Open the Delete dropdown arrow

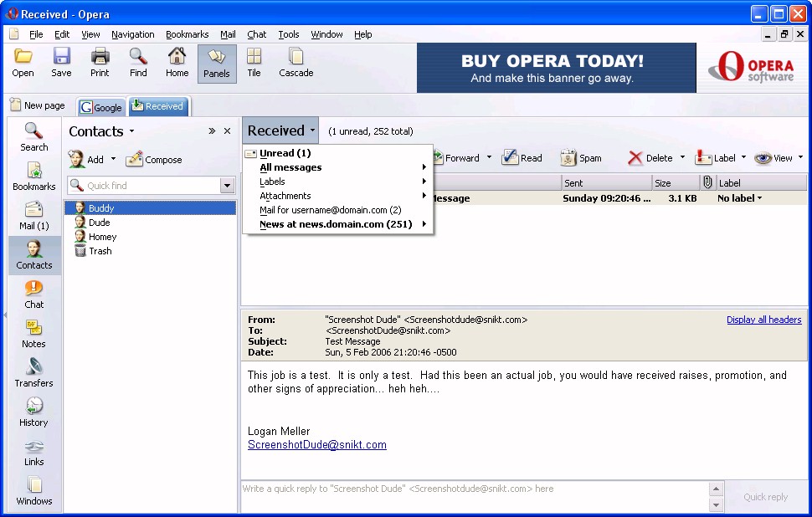click(x=682, y=156)
